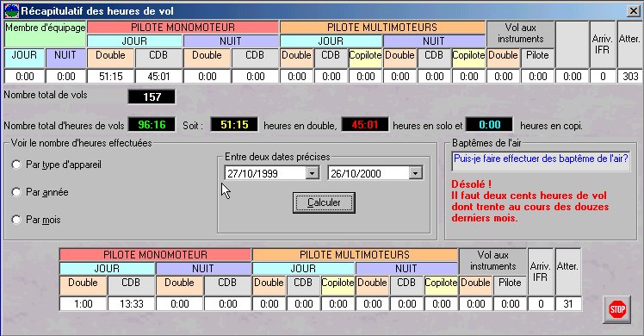Viewport: 644px width, 336px height.
Task: Click the cyan 0:00 copilot hours display
Action: 489,124
